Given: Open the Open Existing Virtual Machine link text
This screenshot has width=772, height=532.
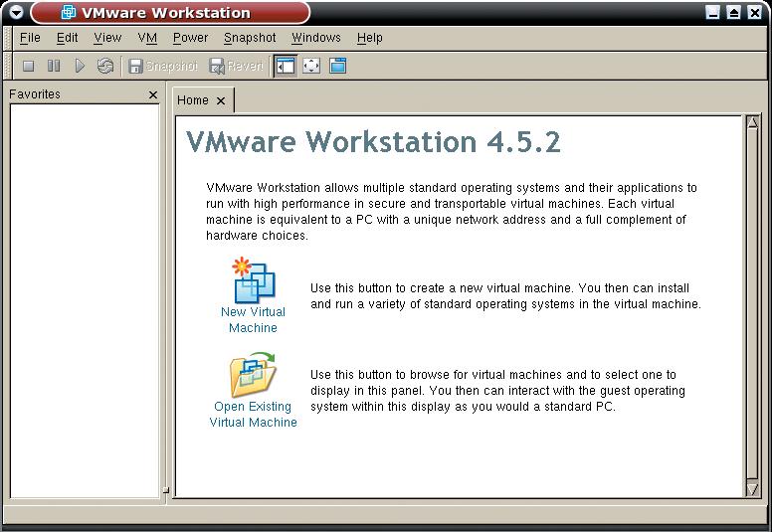Looking at the screenshot, I should [x=253, y=415].
